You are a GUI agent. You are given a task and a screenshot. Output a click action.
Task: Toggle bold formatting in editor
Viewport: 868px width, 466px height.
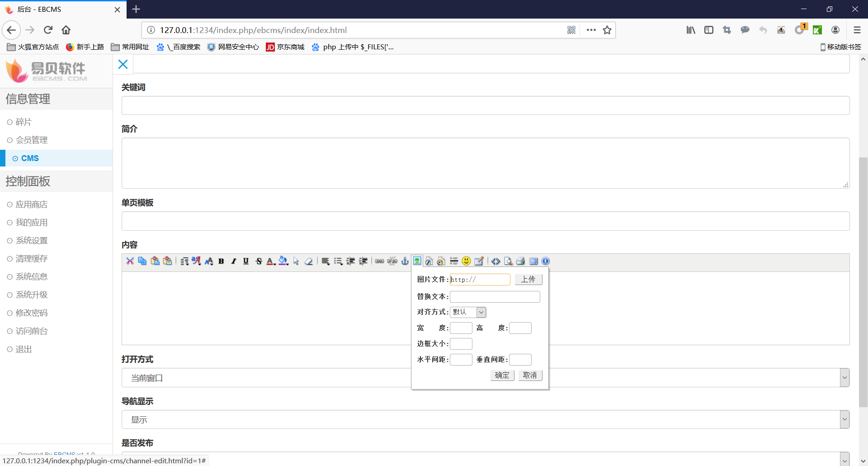(x=221, y=261)
